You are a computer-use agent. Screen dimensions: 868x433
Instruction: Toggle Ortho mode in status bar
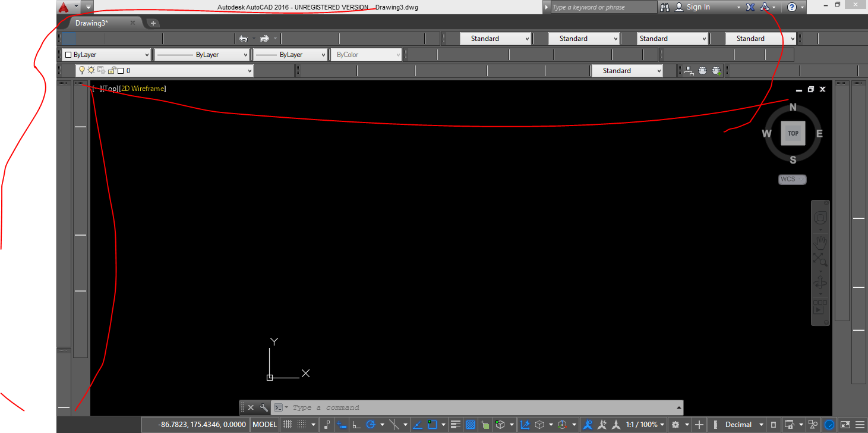click(356, 425)
